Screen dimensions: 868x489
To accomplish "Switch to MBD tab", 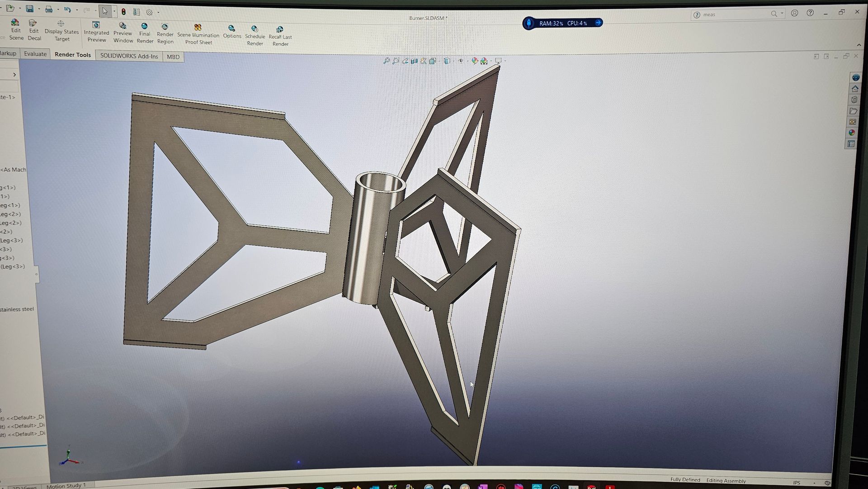I will pos(173,57).
